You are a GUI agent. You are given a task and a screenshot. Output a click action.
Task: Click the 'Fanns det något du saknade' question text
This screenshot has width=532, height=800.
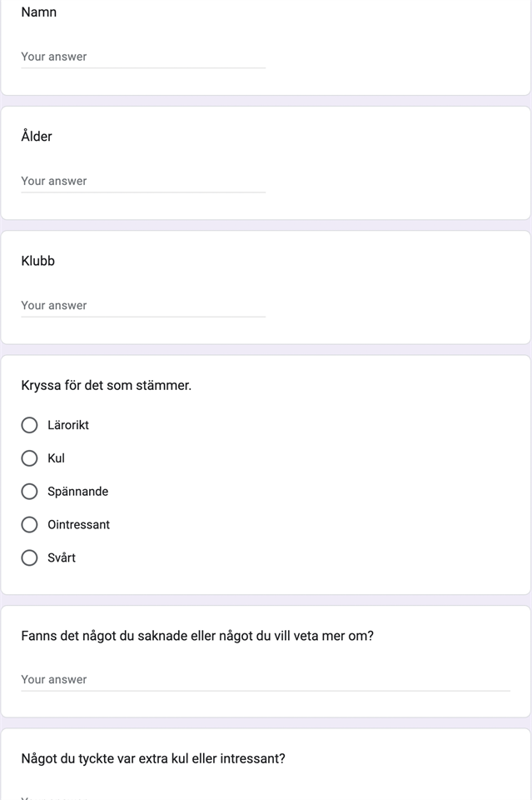197,636
